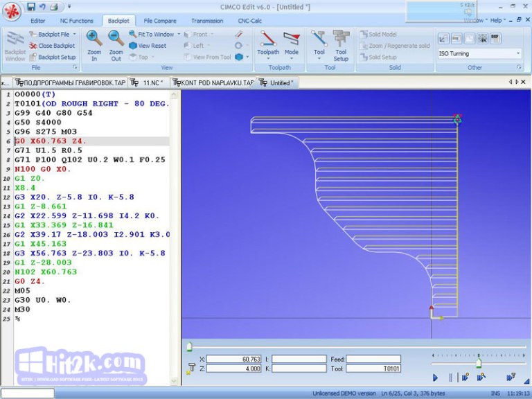Start backplot simulation with play button
Image resolution: width=532 pixels, height=399 pixels.
(435, 378)
